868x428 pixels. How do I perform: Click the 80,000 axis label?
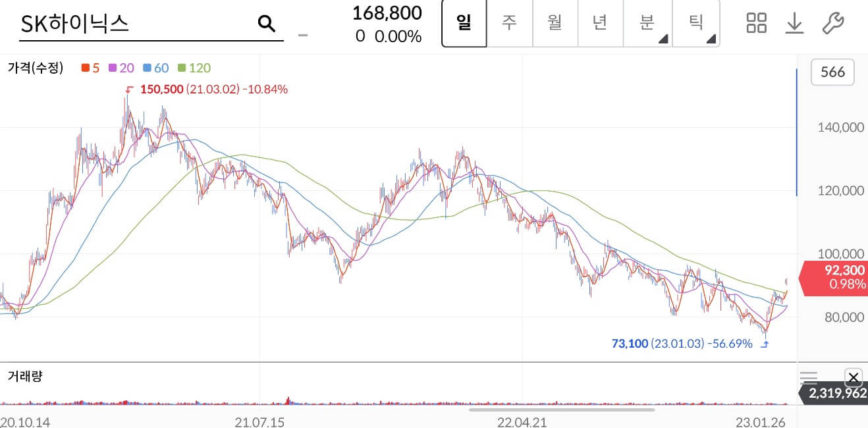tap(844, 317)
